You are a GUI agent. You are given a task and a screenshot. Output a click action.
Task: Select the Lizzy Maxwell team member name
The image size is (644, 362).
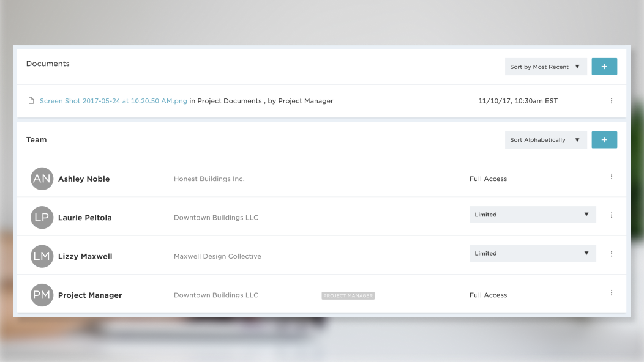click(85, 257)
